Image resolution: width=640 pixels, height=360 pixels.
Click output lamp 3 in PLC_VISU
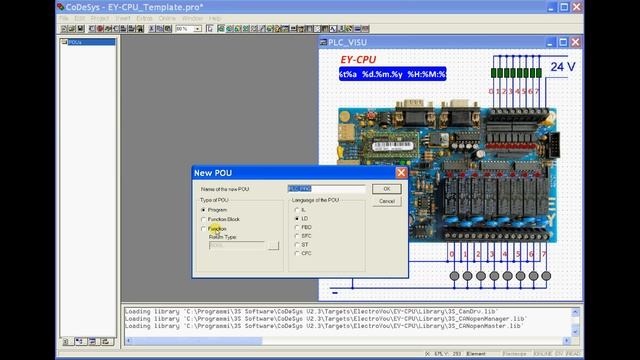tap(494, 276)
